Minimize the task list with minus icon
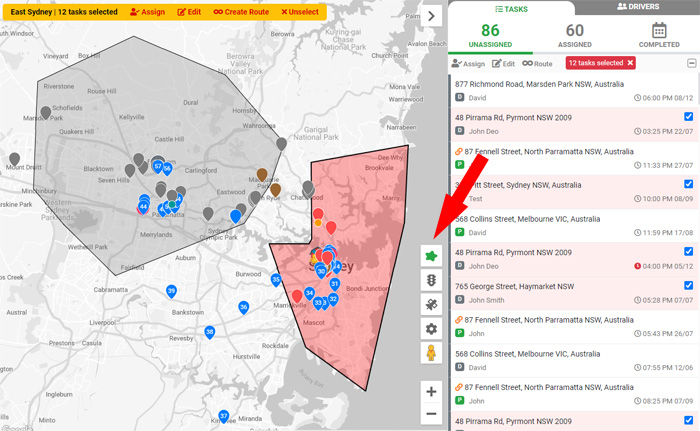Image resolution: width=700 pixels, height=431 pixels. click(692, 63)
